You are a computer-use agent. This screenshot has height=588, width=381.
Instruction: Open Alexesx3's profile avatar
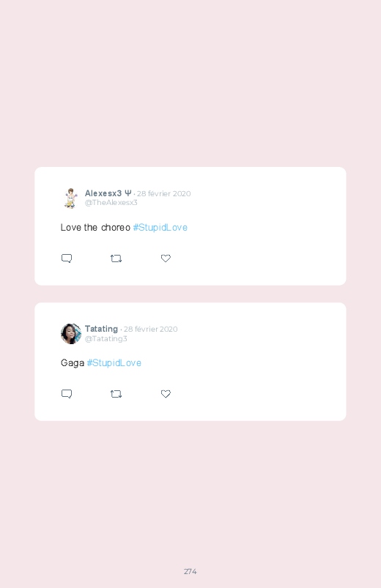click(x=70, y=198)
